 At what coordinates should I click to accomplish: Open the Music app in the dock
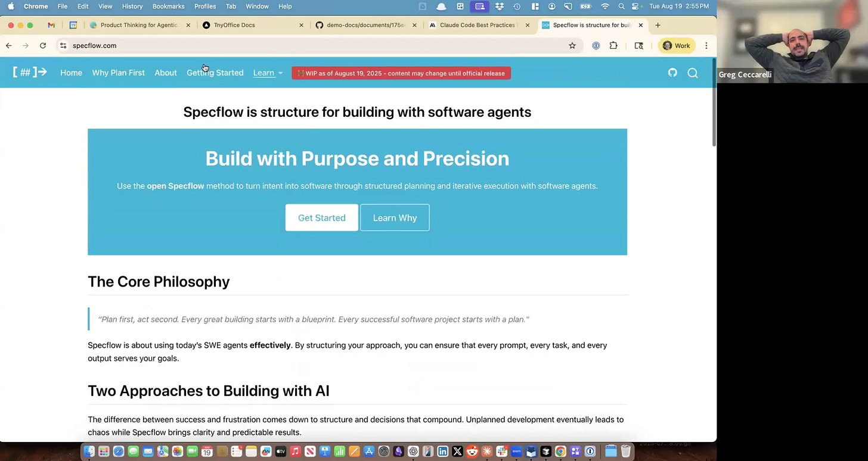[295, 451]
